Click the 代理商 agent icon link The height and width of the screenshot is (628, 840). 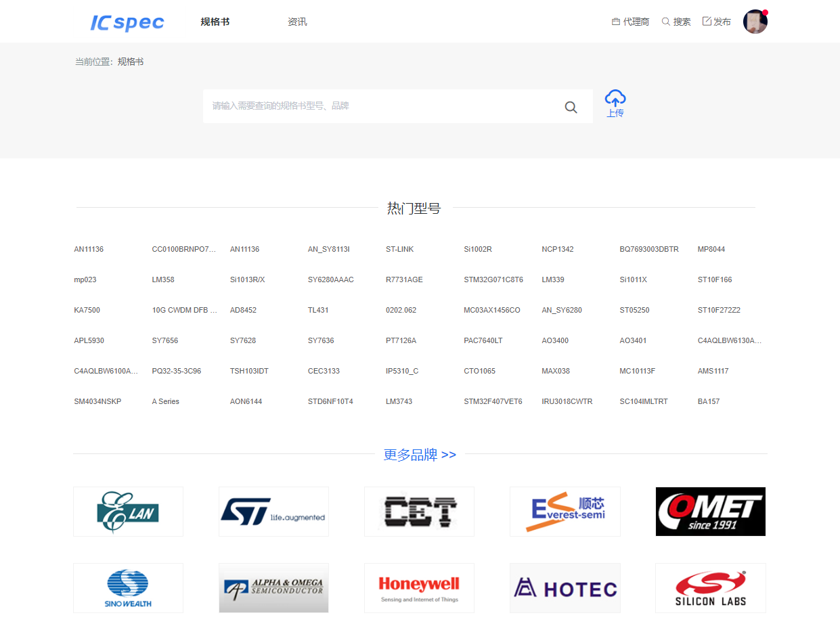click(630, 22)
